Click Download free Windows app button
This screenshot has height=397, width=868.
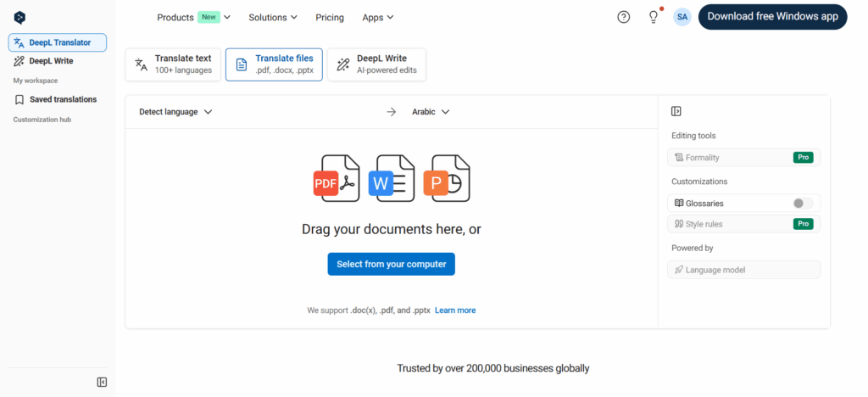(773, 17)
